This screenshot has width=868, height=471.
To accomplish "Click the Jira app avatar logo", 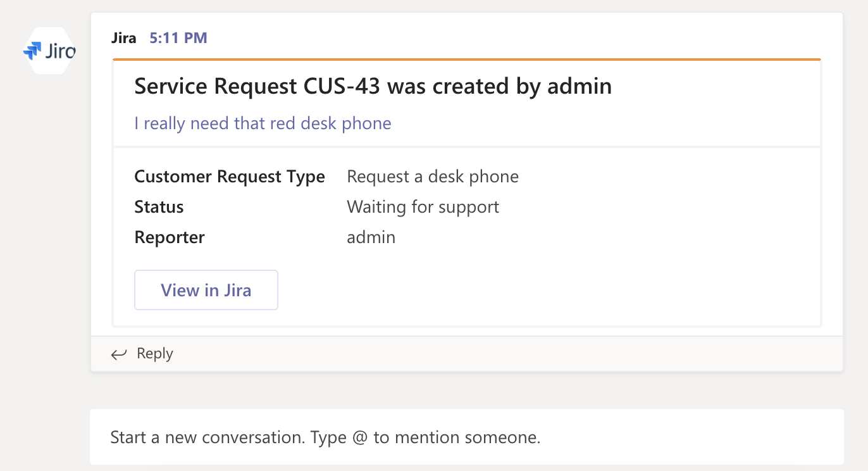I will (49, 51).
